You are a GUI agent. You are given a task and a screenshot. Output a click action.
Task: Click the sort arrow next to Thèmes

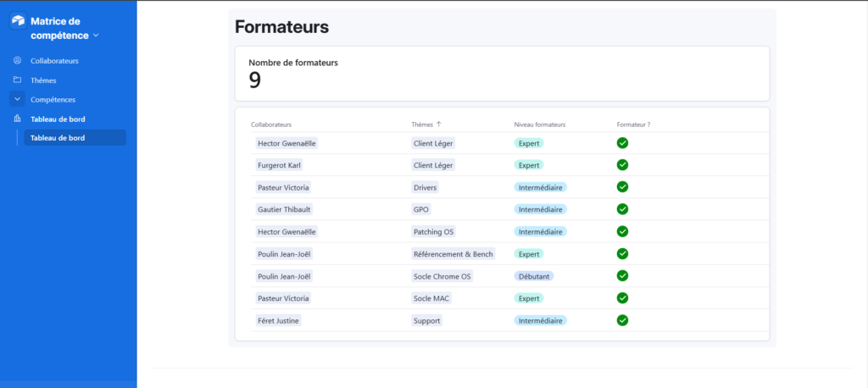(x=439, y=125)
